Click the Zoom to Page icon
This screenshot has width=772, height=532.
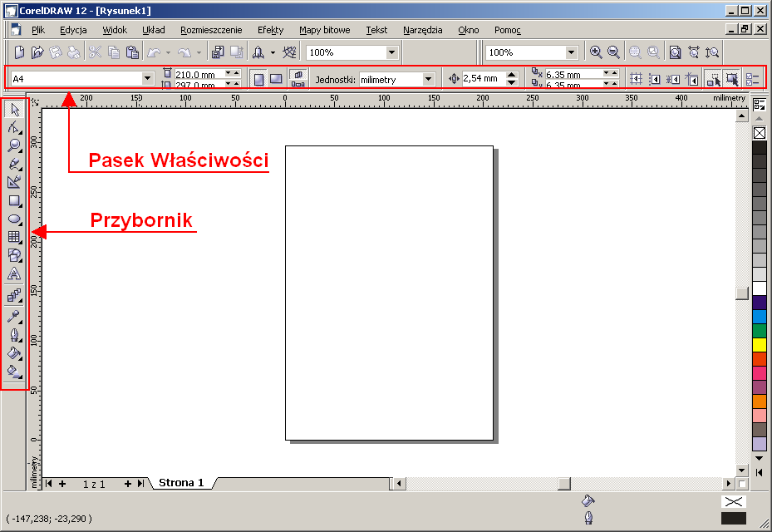point(676,52)
